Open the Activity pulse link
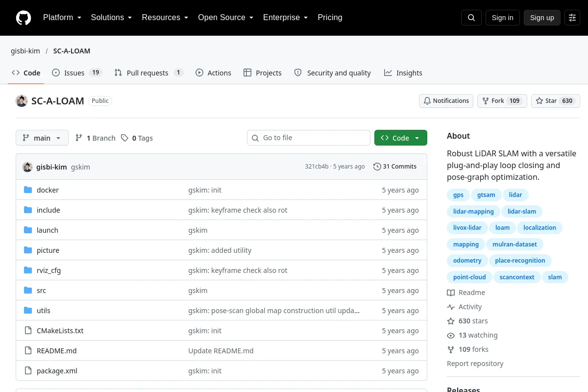Viewport: 588px width, 392px height. click(x=465, y=307)
